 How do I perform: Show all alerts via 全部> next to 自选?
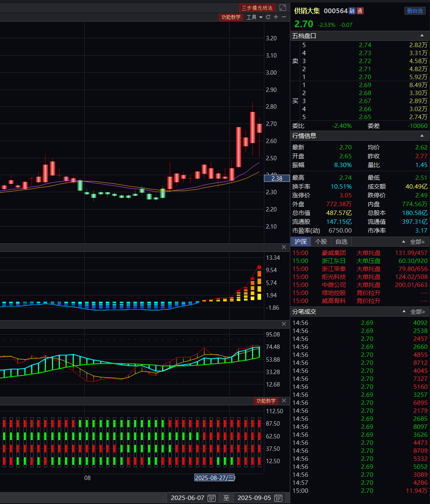(x=417, y=241)
